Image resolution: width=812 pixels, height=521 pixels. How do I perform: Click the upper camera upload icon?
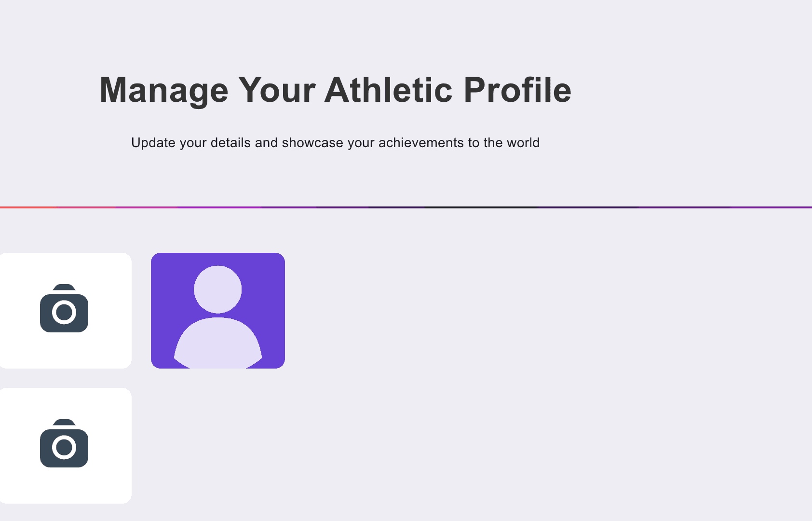click(64, 309)
